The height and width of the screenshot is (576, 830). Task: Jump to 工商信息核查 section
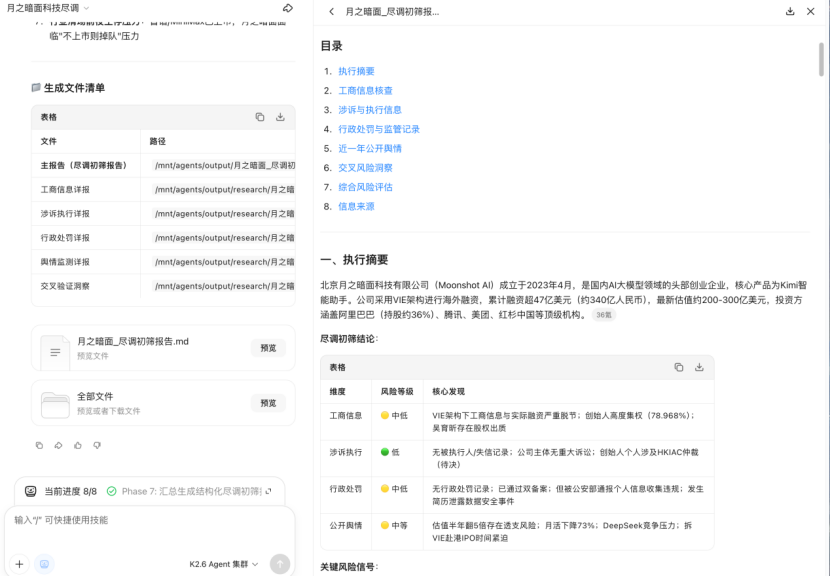(365, 91)
